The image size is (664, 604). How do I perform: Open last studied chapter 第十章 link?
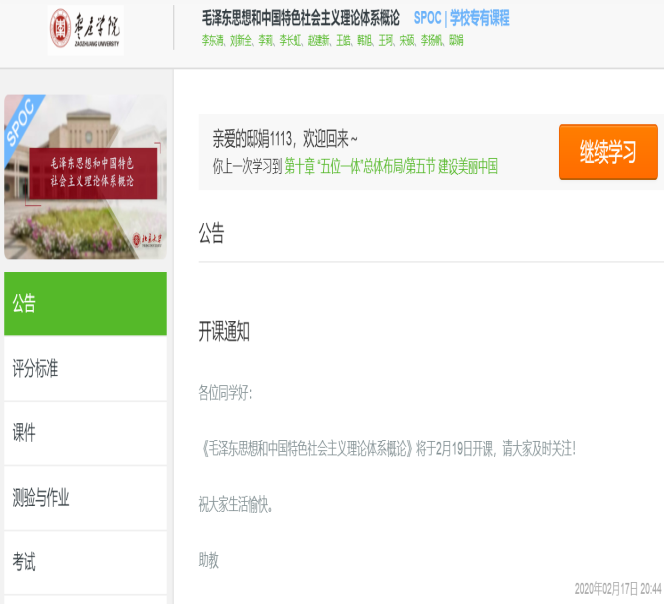[x=391, y=166]
